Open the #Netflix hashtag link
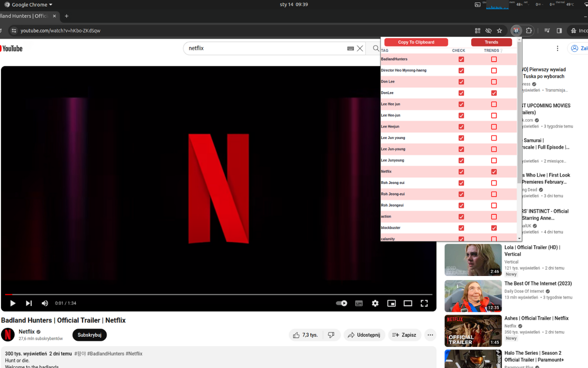Viewport: 588px width, 368px height. click(x=134, y=354)
